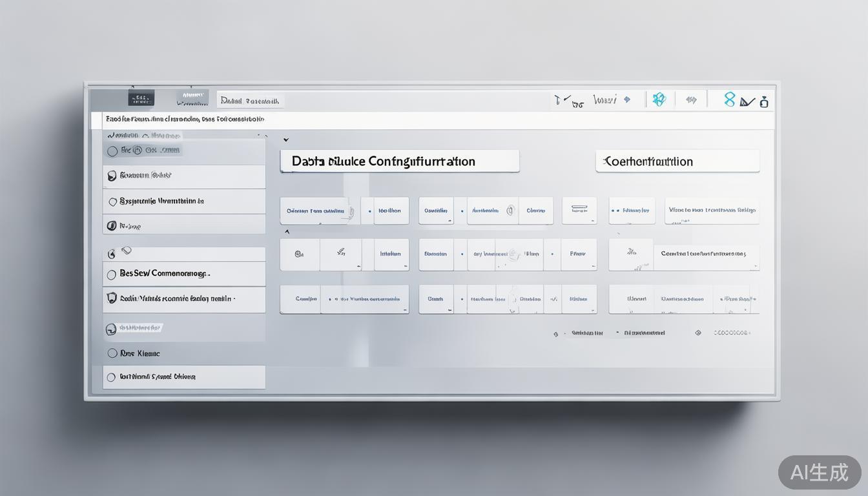Select the "Sysjetunlie" radio option in the sidebar
Viewport: 868px width, 496px height.
(112, 201)
